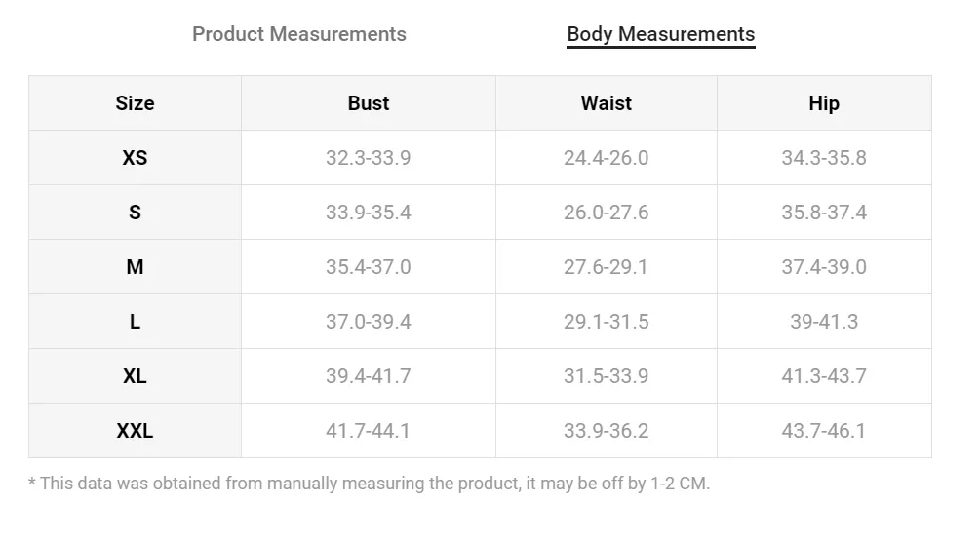Screen dimensions: 980x542
Task: Select the XXL size row label
Action: click(135, 431)
